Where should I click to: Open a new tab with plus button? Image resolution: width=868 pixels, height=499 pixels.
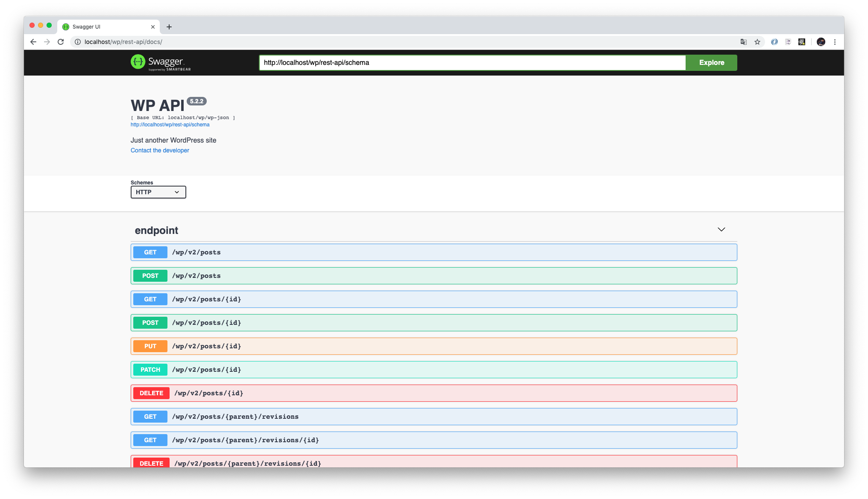[x=169, y=27]
